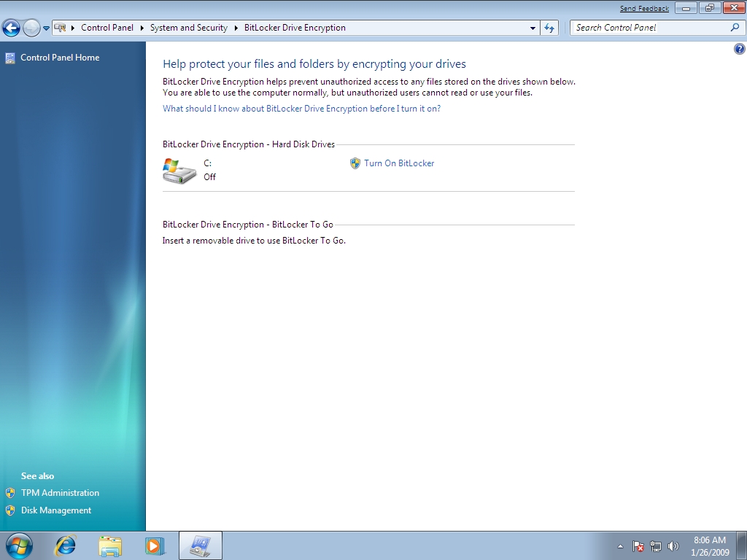Open the address bar history dropdown
Image resolution: width=747 pixels, height=560 pixels.
tap(533, 28)
